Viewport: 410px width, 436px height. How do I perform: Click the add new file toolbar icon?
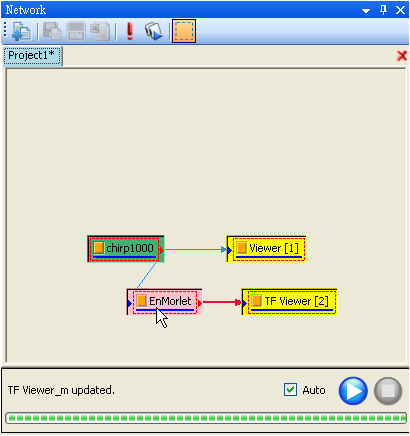[21, 32]
